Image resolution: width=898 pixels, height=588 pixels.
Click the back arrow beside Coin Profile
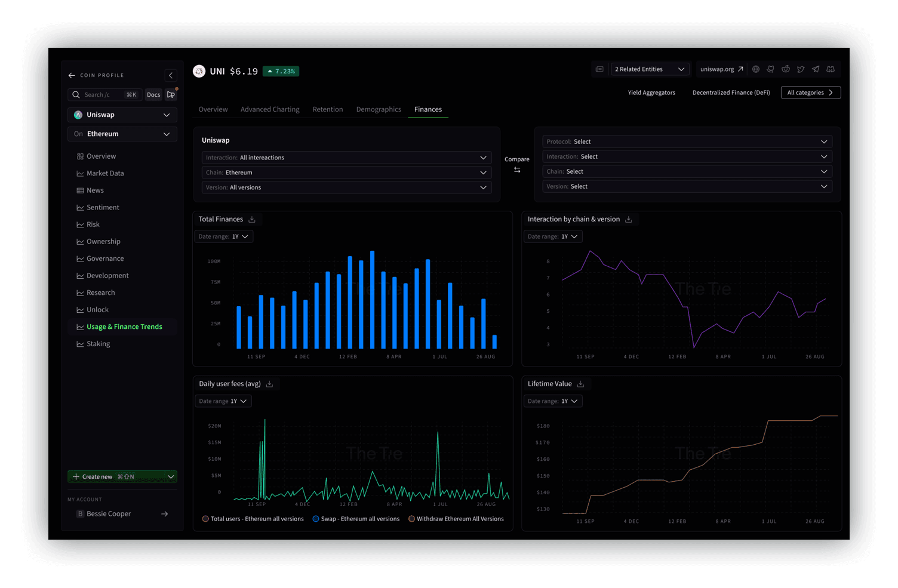72,76
